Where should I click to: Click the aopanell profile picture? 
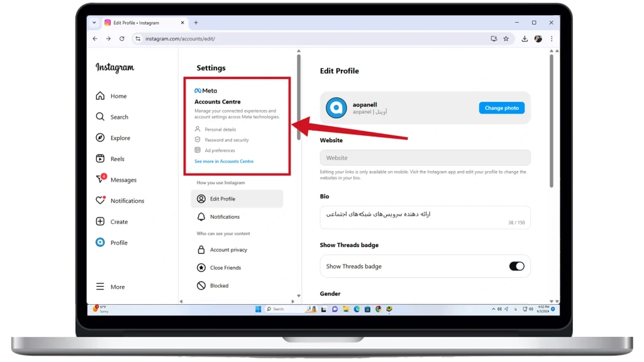pos(336,108)
